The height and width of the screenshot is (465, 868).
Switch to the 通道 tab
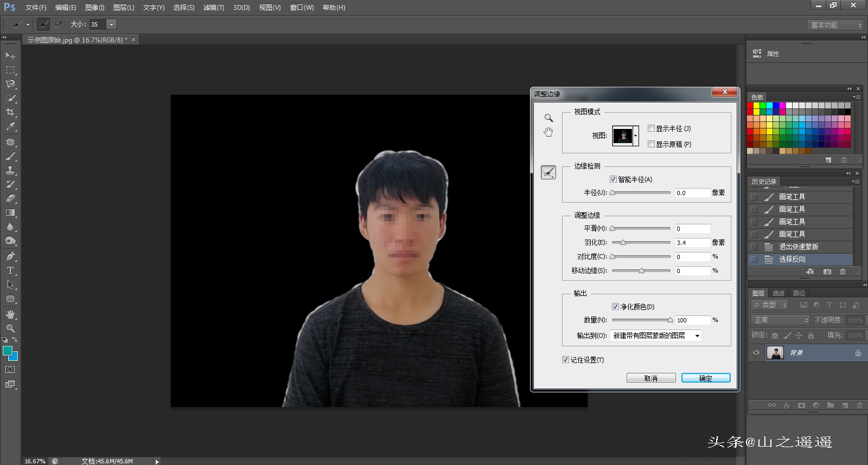[x=778, y=293]
